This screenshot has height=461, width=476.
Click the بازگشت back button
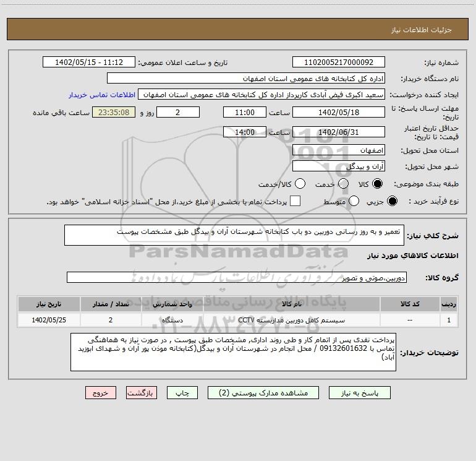click(142, 393)
